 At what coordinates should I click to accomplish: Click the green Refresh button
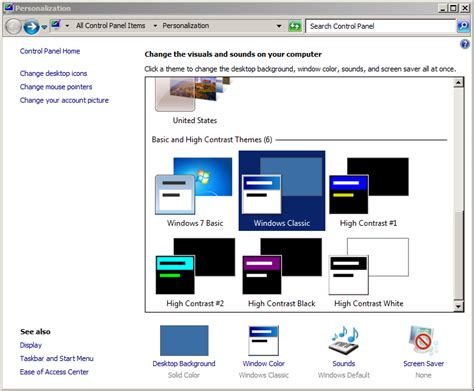click(x=295, y=26)
